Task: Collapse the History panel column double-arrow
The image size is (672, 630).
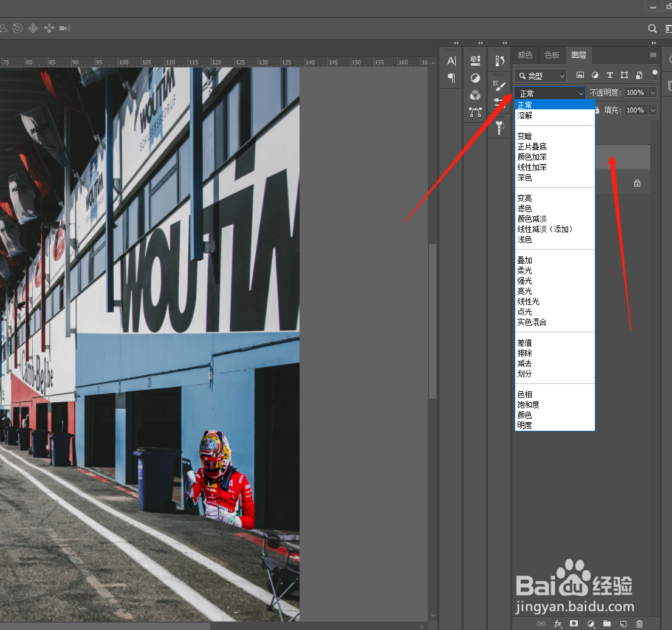Action: click(505, 43)
